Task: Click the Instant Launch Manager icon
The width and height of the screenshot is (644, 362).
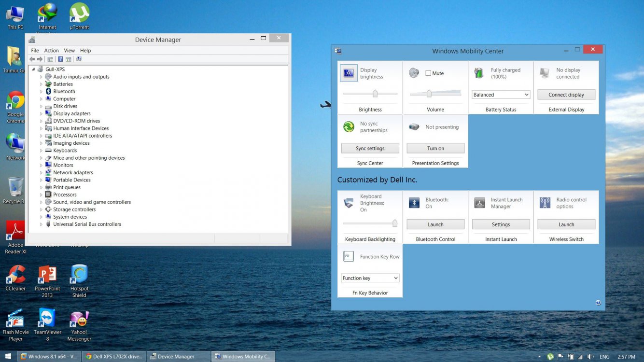Action: pyautogui.click(x=479, y=203)
